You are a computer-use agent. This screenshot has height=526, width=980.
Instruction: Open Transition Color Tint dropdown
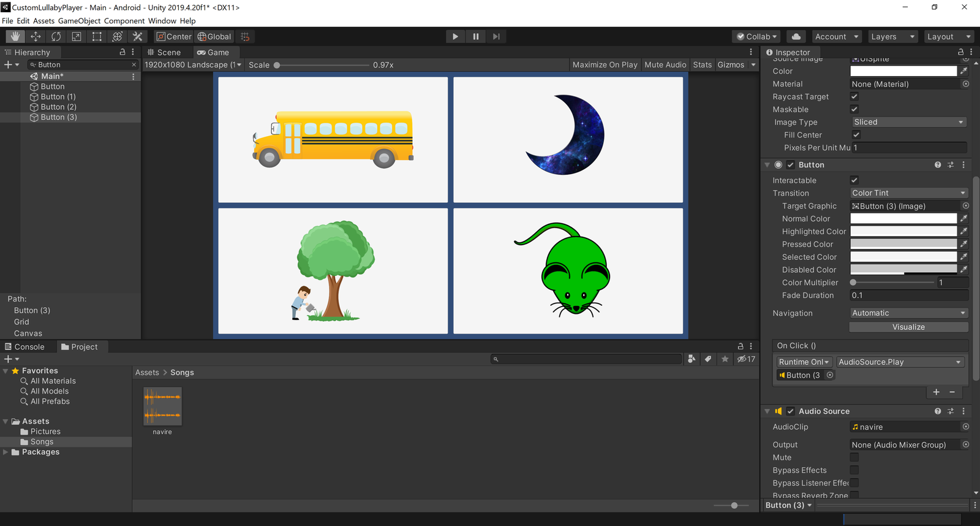point(909,193)
